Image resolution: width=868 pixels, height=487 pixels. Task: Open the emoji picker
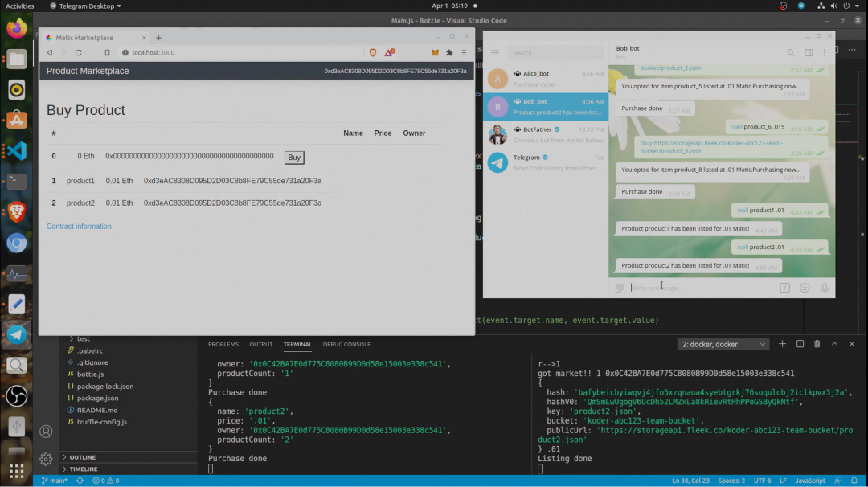805,288
